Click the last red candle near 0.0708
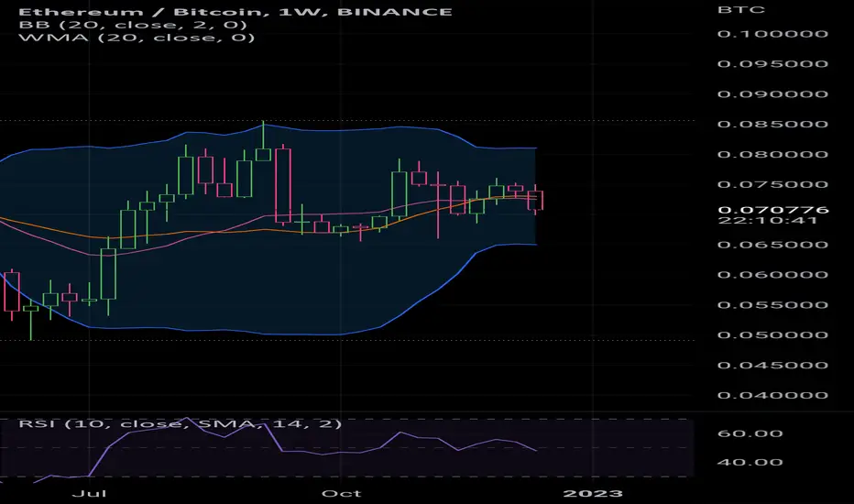The width and height of the screenshot is (854, 504). coord(535,200)
